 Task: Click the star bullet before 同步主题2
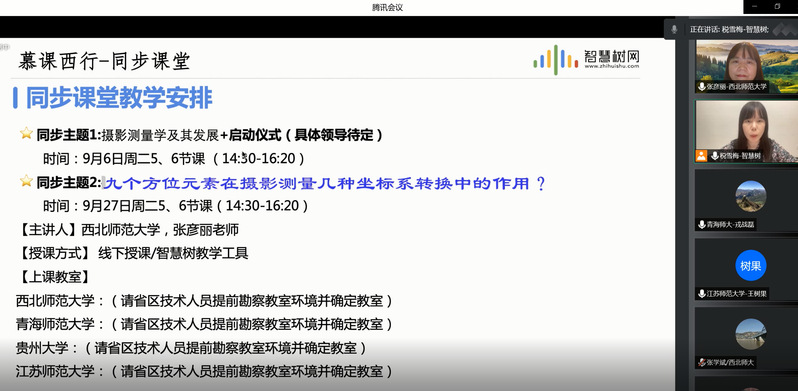point(26,181)
